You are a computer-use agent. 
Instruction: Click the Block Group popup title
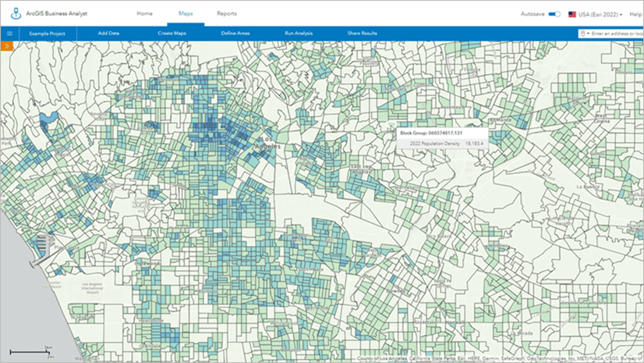431,133
